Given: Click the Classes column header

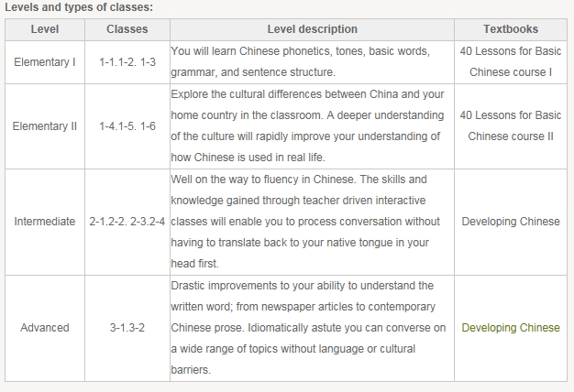Looking at the screenshot, I should [x=127, y=29].
